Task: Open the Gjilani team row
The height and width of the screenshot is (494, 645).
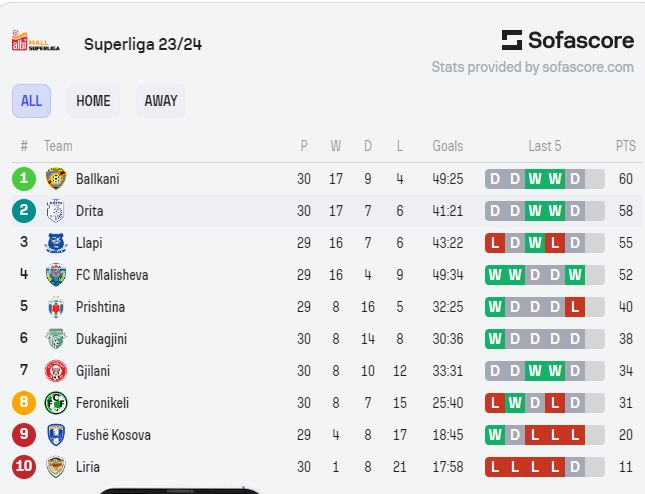Action: pos(327,371)
